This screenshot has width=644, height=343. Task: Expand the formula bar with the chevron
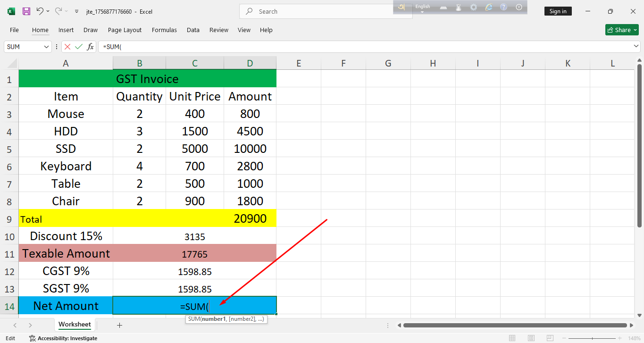(x=636, y=46)
